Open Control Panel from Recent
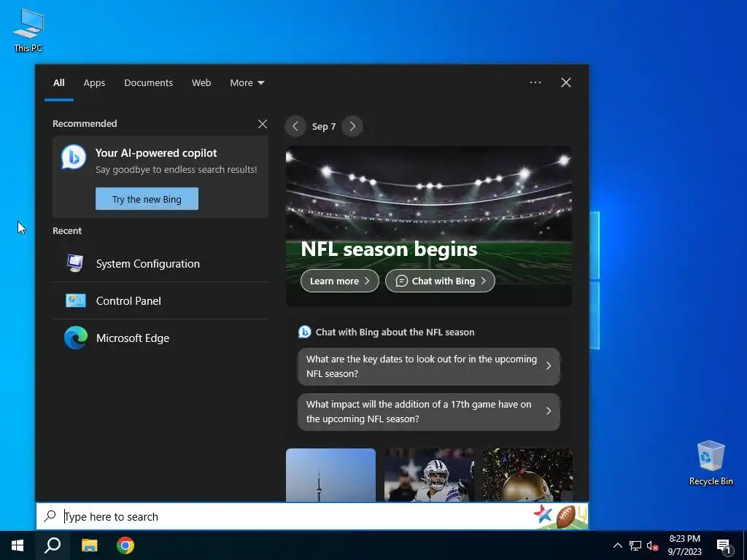The width and height of the screenshot is (747, 560). 160,300
